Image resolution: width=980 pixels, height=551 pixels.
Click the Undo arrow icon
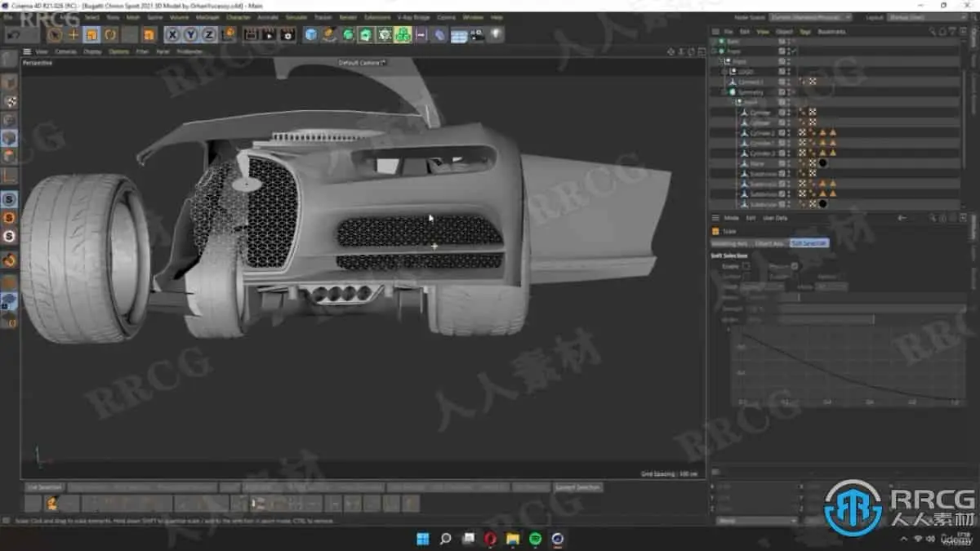pyautogui.click(x=13, y=35)
